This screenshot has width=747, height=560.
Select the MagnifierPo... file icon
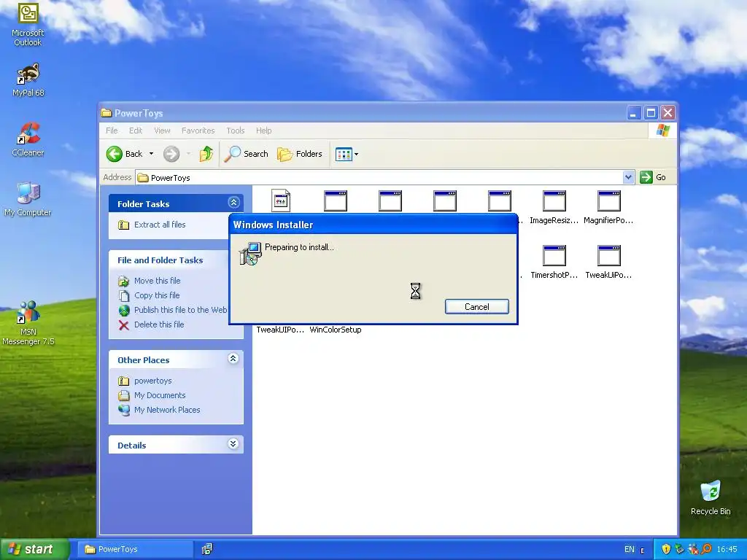tap(609, 201)
